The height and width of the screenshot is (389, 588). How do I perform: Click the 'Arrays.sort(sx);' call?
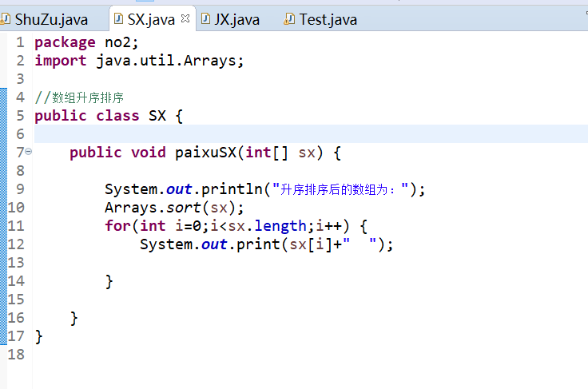pyautogui.click(x=174, y=208)
